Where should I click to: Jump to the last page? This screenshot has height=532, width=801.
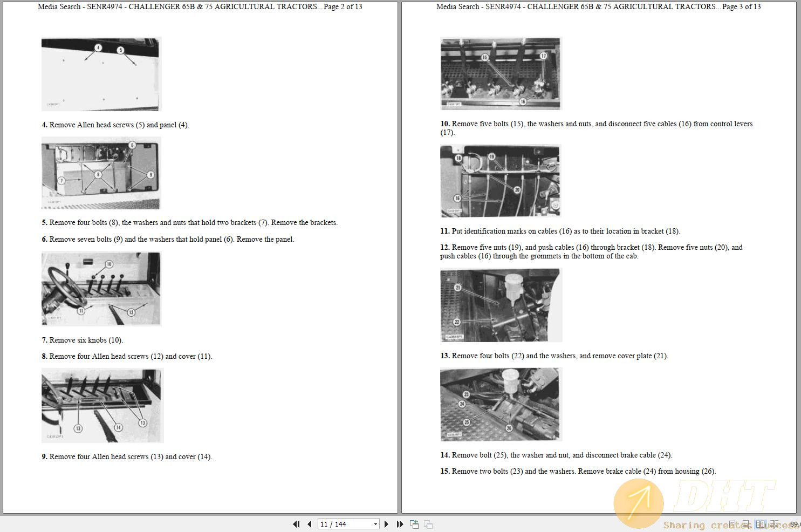pos(399,524)
